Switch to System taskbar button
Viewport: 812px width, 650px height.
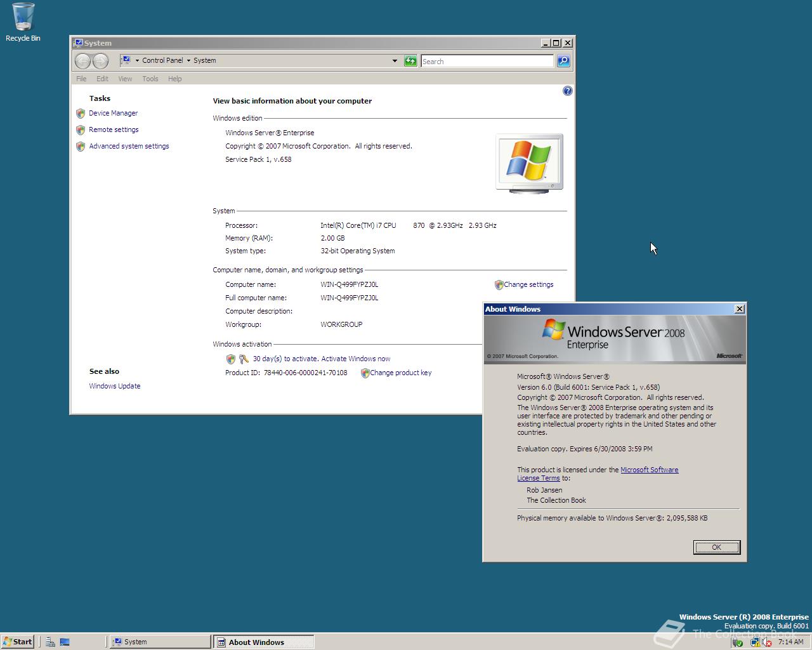coord(160,642)
